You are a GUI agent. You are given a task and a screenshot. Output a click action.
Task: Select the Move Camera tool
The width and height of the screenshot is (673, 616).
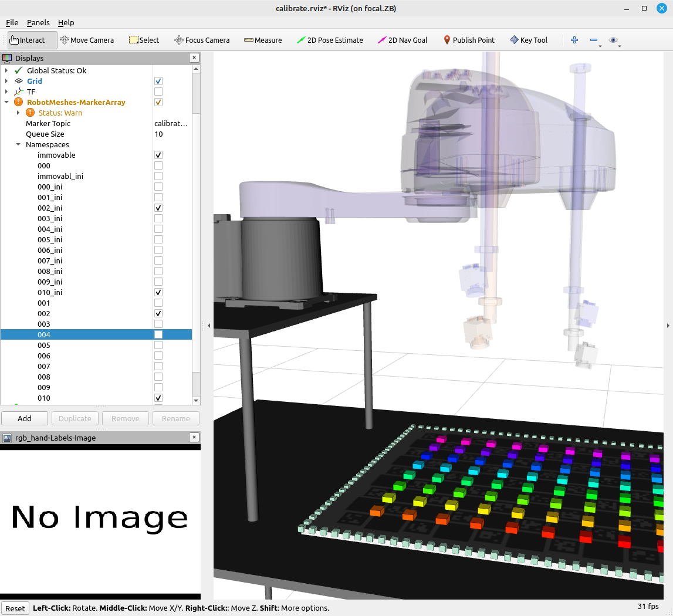87,40
